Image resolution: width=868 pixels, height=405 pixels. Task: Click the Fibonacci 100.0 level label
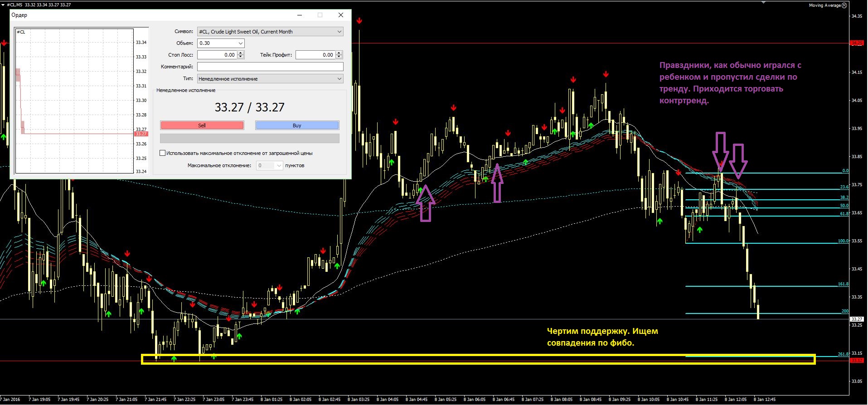[843, 241]
